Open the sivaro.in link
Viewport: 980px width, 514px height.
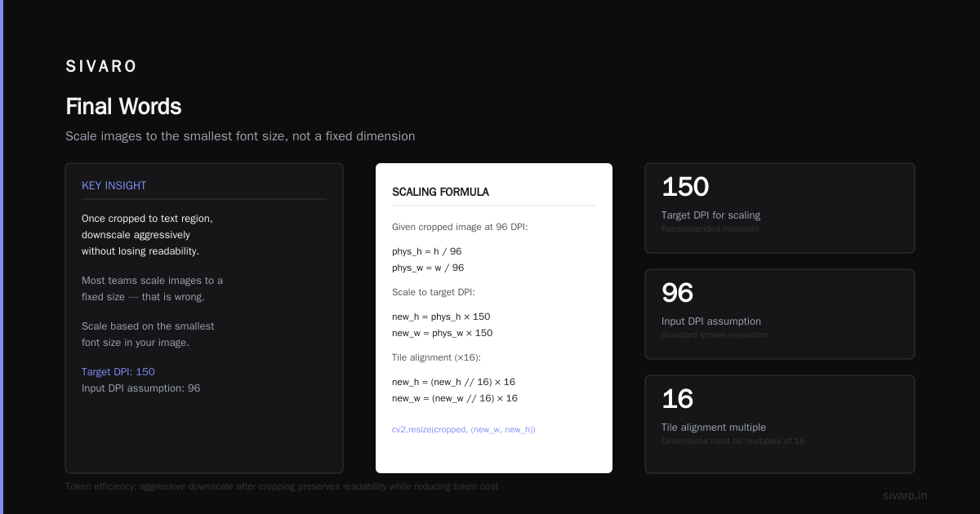coord(905,495)
